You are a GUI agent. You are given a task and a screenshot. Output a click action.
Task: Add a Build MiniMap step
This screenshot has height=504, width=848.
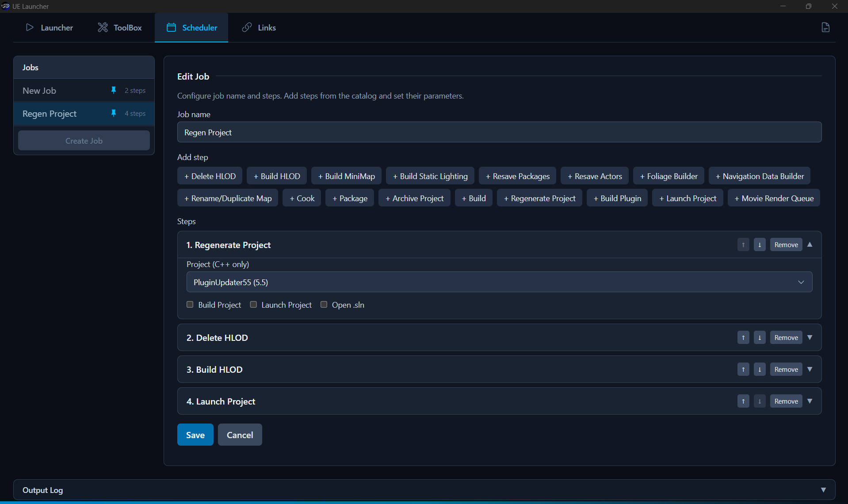(x=346, y=176)
